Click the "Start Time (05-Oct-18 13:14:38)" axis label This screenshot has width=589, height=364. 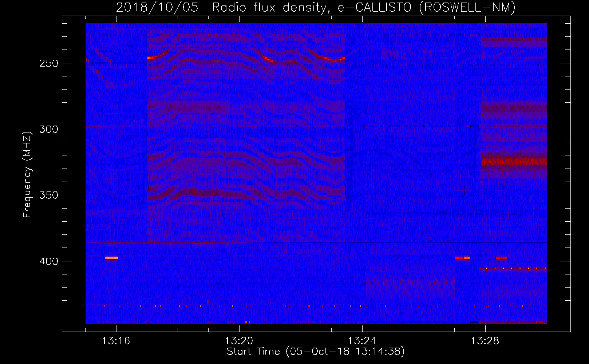coord(316,352)
